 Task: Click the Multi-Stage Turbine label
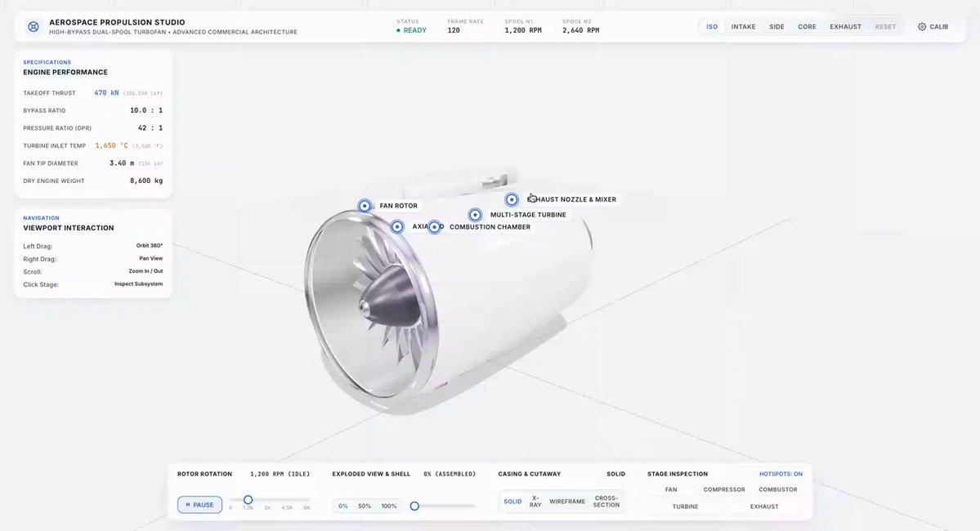(x=528, y=215)
